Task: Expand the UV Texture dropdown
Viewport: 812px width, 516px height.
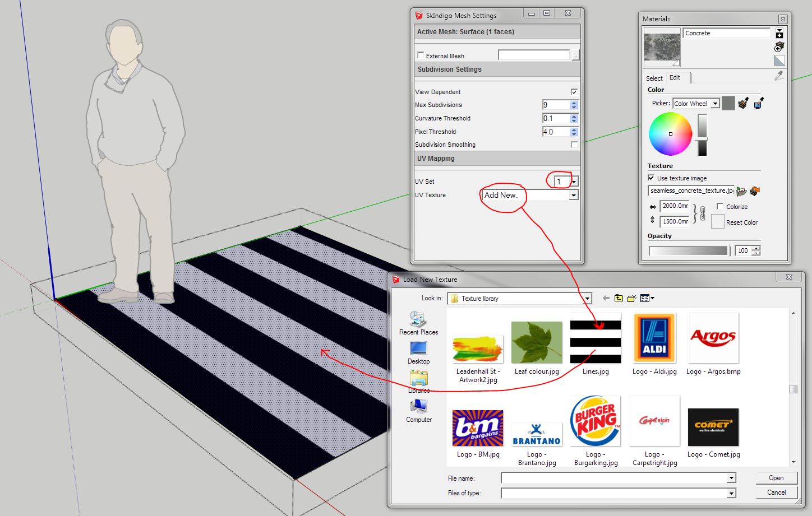Action: point(573,195)
